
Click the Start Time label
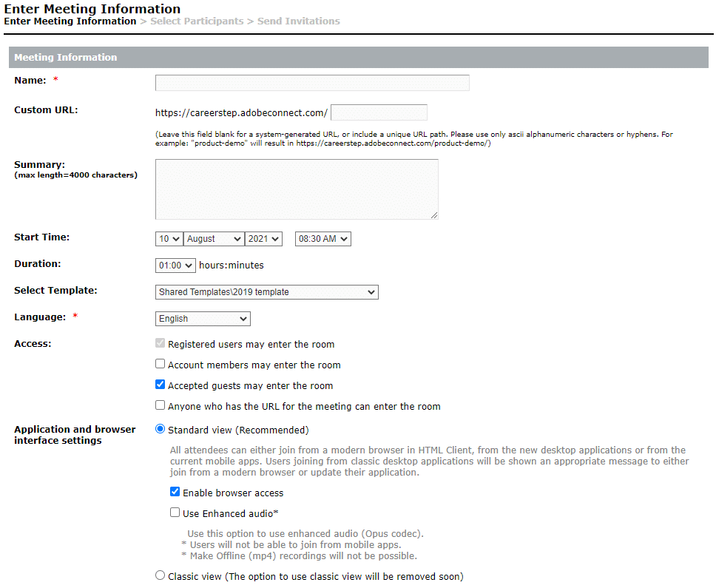[41, 237]
